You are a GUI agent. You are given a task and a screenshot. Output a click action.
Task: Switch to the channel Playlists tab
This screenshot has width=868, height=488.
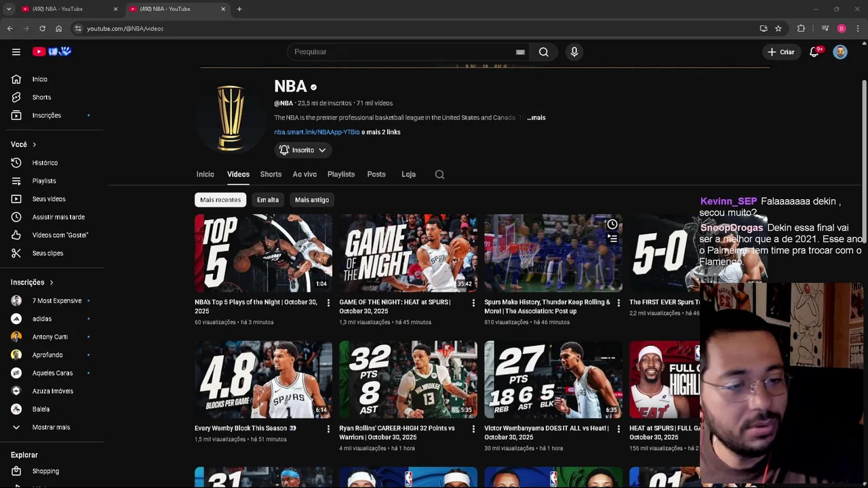(341, 174)
